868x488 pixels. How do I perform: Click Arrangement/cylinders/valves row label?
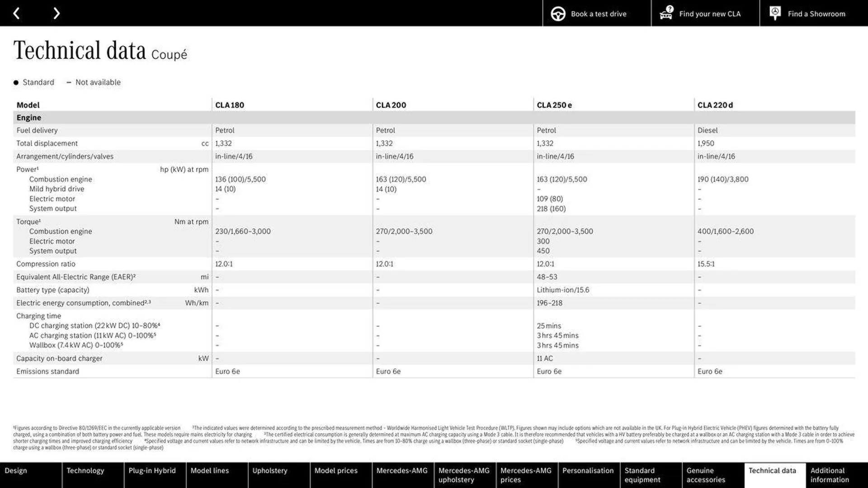(x=65, y=156)
